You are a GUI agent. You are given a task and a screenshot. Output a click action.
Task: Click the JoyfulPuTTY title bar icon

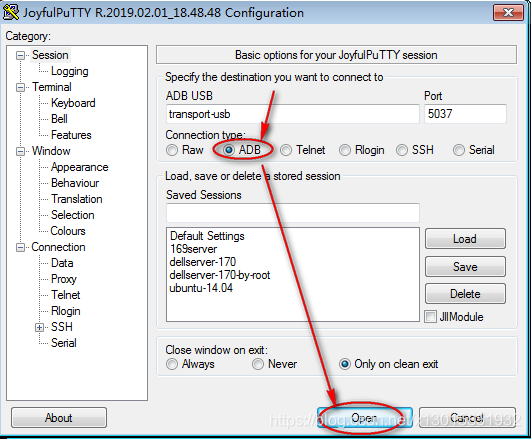pyautogui.click(x=11, y=12)
